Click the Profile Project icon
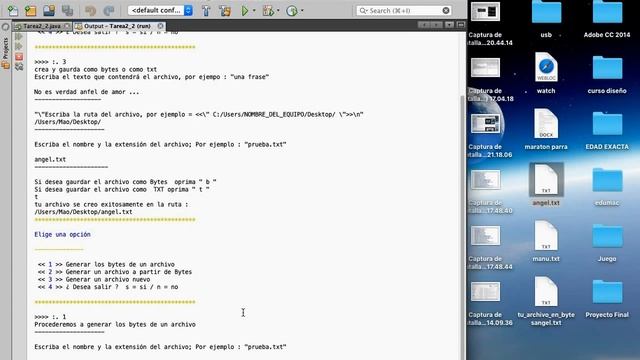The height and width of the screenshot is (360, 640). tap(292, 11)
